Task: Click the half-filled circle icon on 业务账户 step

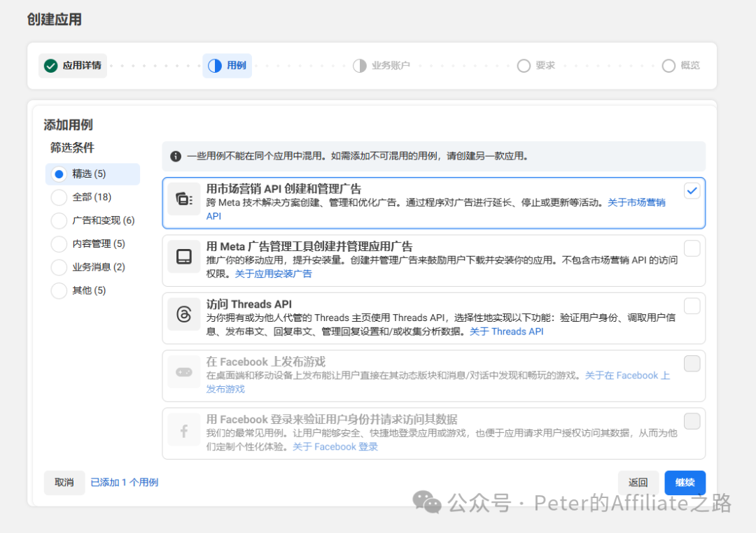Action: pyautogui.click(x=359, y=65)
